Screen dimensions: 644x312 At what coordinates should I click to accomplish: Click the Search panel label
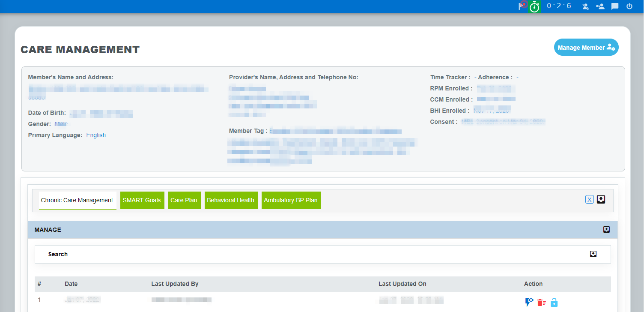(x=58, y=254)
